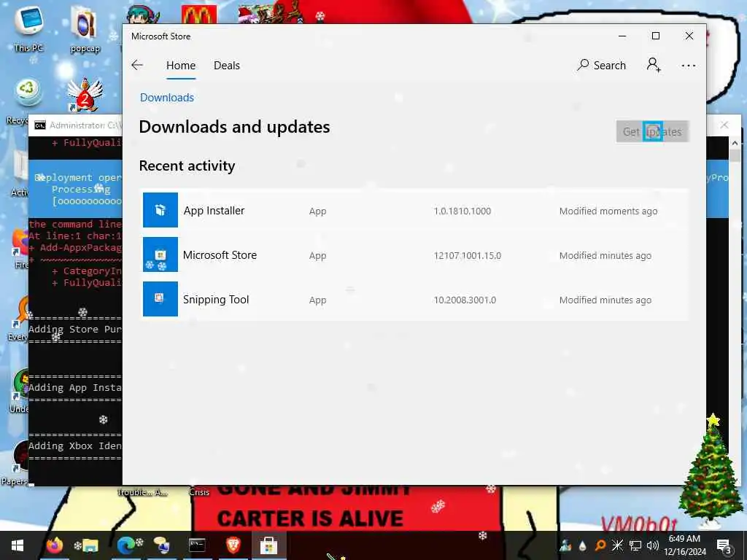Click the 'Recent activity' heading
This screenshot has height=560, width=747.
(187, 166)
